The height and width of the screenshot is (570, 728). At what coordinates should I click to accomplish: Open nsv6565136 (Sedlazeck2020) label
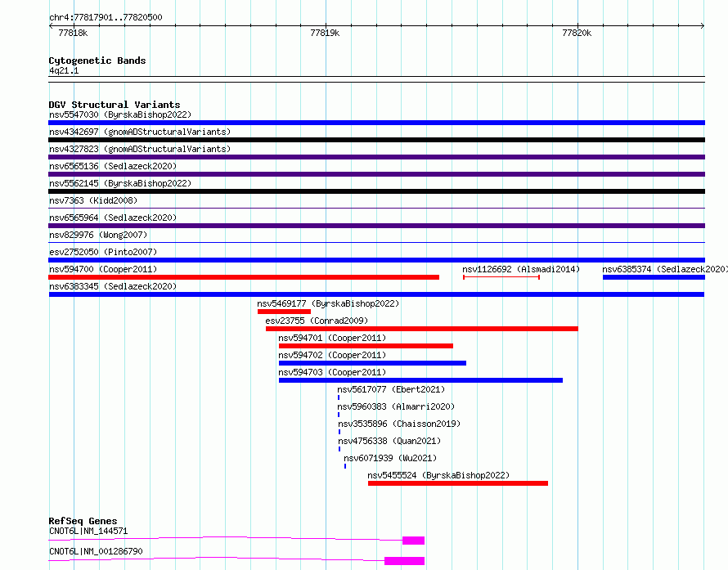113,166
